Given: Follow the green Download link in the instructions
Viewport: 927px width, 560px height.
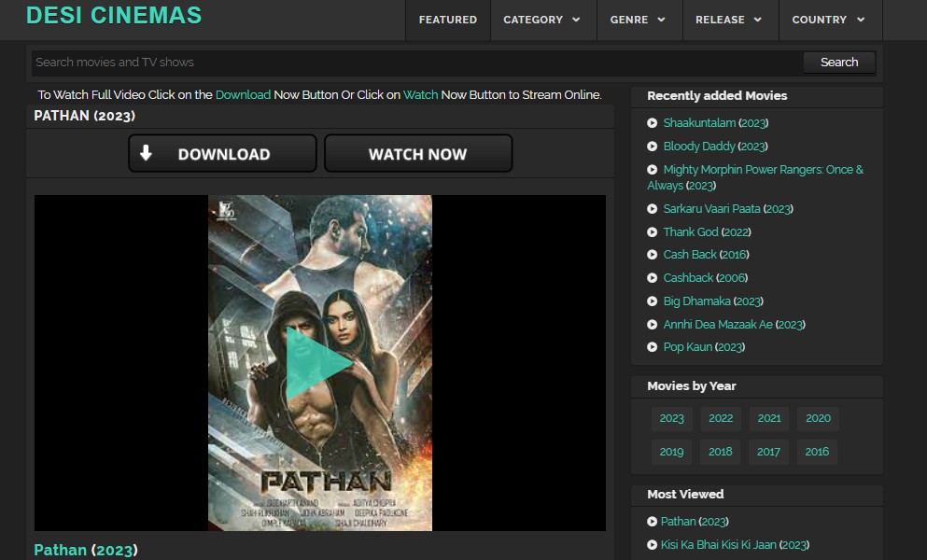Looking at the screenshot, I should pyautogui.click(x=243, y=94).
